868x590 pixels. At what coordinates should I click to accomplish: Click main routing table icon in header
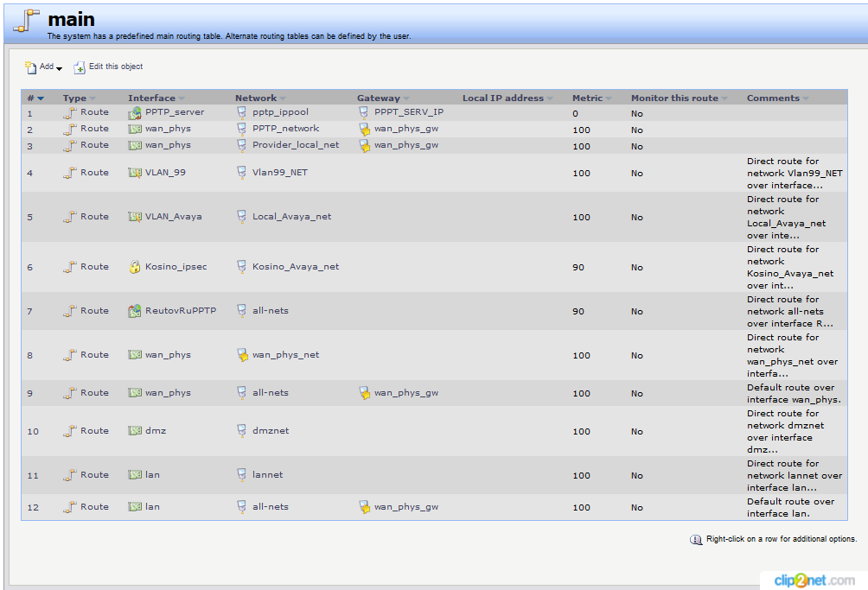(x=25, y=21)
